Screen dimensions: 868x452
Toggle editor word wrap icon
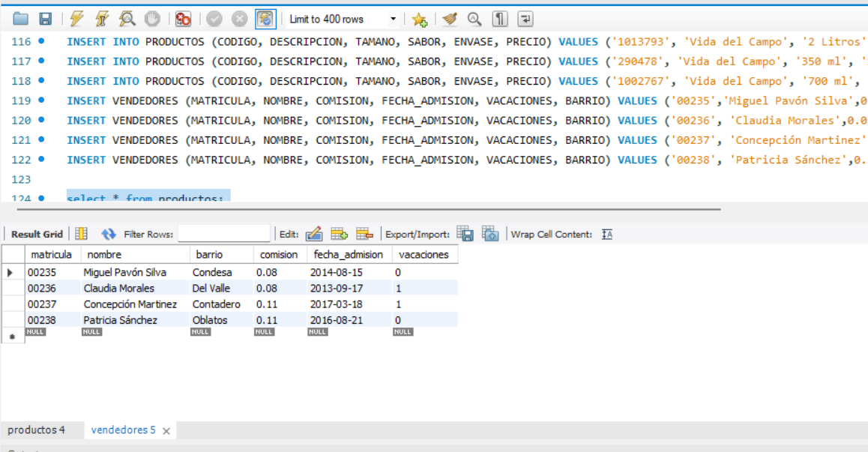525,19
